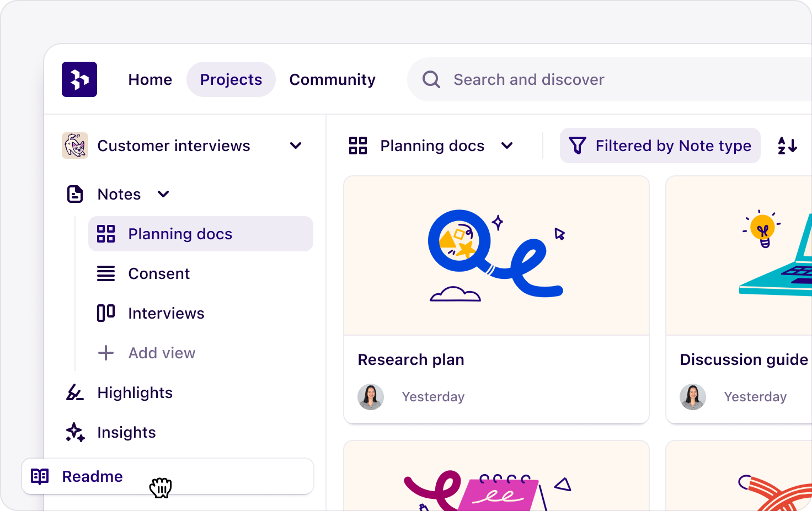Image resolution: width=812 pixels, height=511 pixels.
Task: Click the Consent list view icon
Action: tap(105, 273)
